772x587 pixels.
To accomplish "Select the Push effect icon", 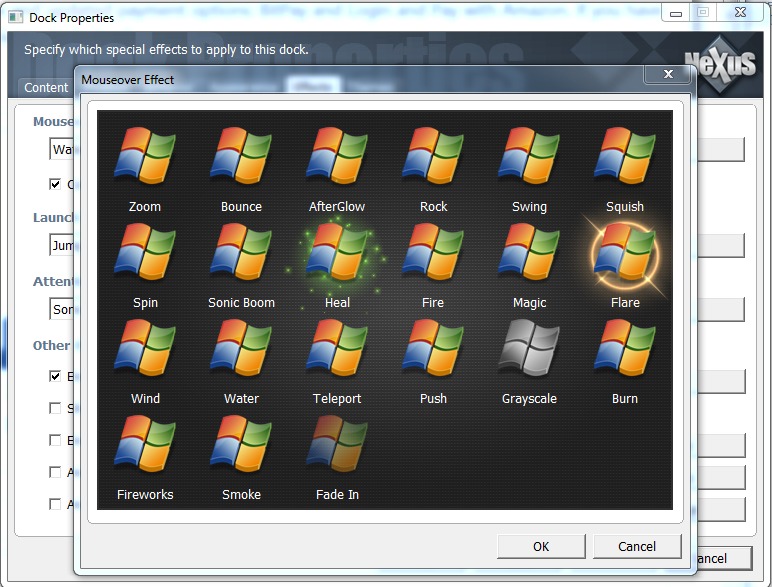I will [x=433, y=348].
